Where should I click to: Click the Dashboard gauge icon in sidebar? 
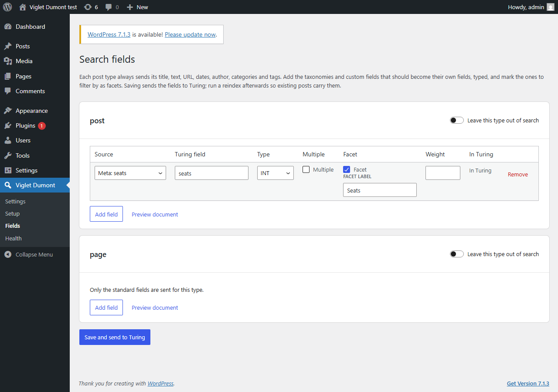pos(8,27)
